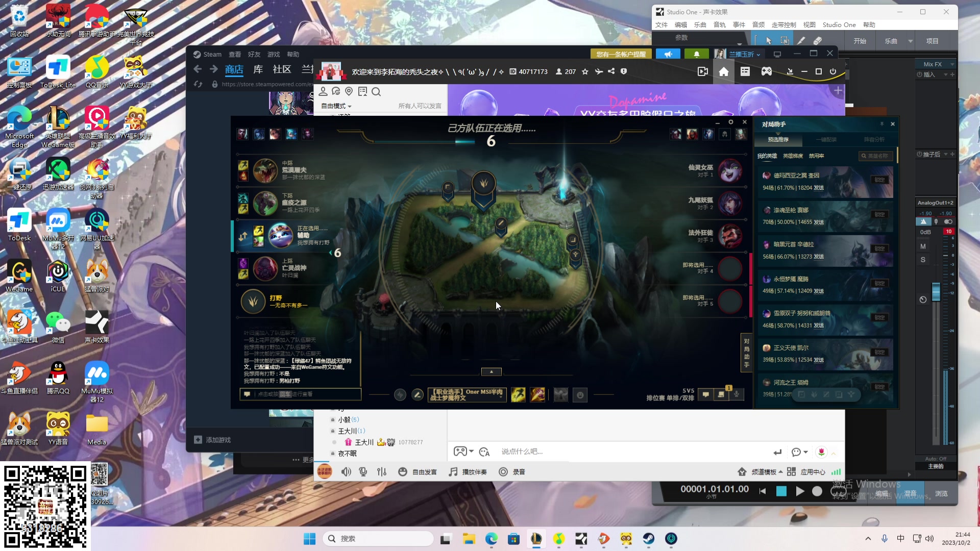Click the swap position arrows beside 辅助
This screenshot has height=551, width=980.
pos(243,236)
